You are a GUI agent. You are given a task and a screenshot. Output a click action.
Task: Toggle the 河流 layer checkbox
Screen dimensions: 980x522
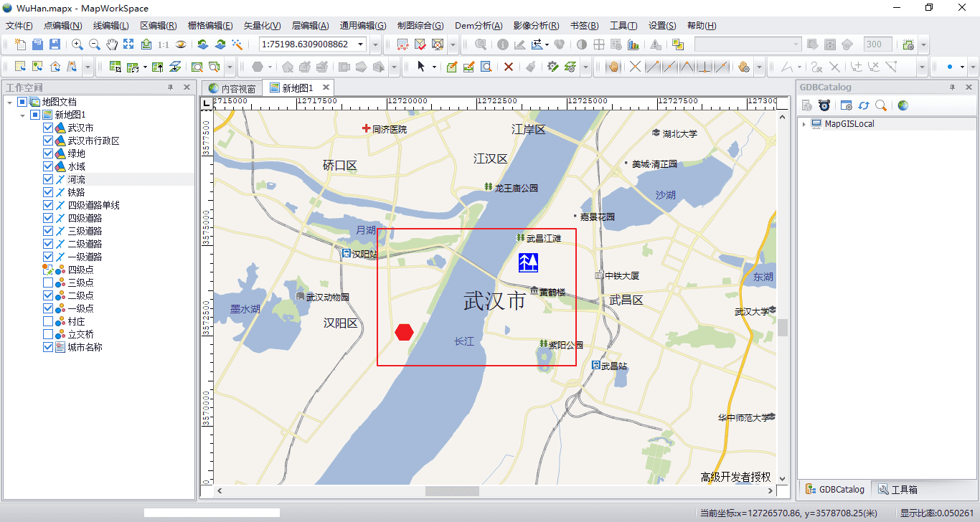pos(48,179)
